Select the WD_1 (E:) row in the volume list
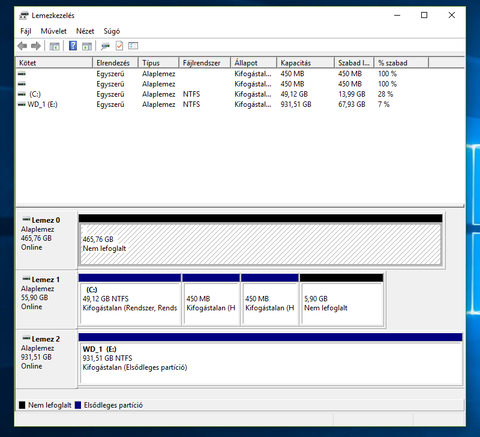Screen dimensions: 480x437 [240, 104]
